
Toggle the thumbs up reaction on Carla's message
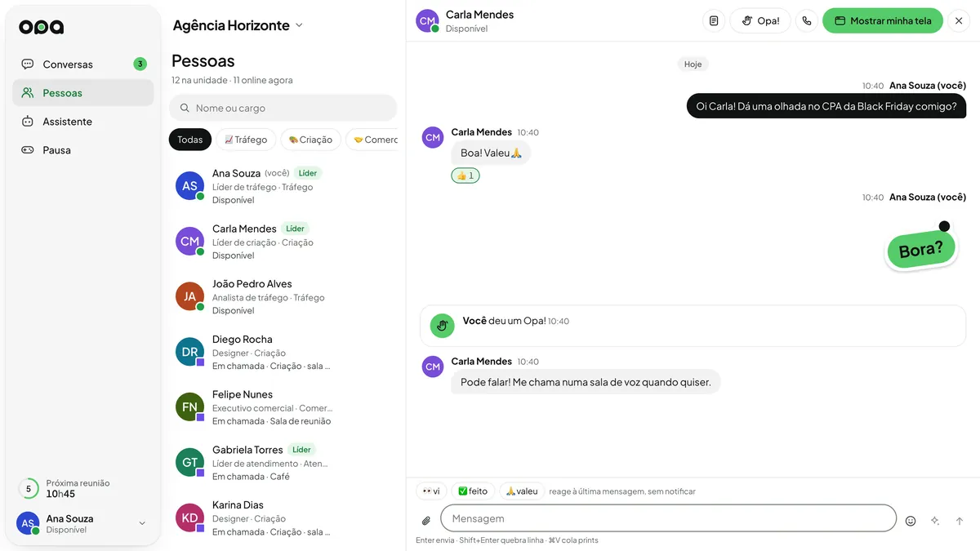click(x=465, y=176)
